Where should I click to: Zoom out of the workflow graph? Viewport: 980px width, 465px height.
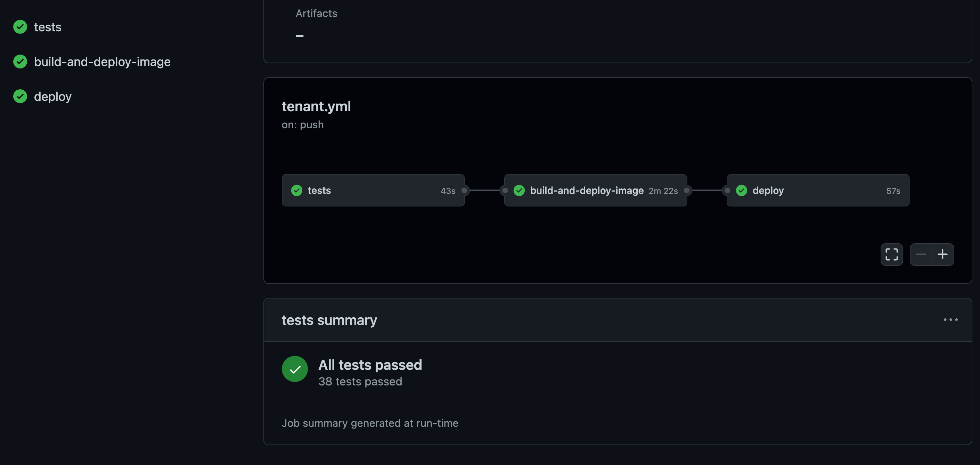pyautogui.click(x=921, y=254)
